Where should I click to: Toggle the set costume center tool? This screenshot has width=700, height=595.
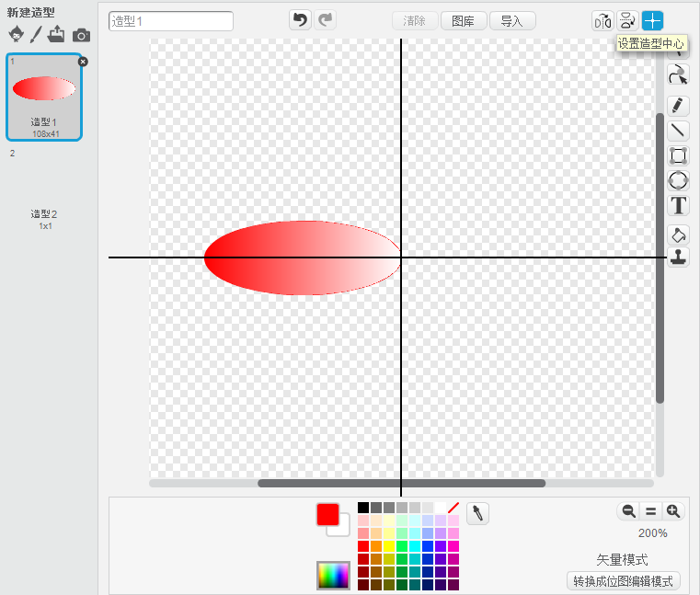(653, 21)
